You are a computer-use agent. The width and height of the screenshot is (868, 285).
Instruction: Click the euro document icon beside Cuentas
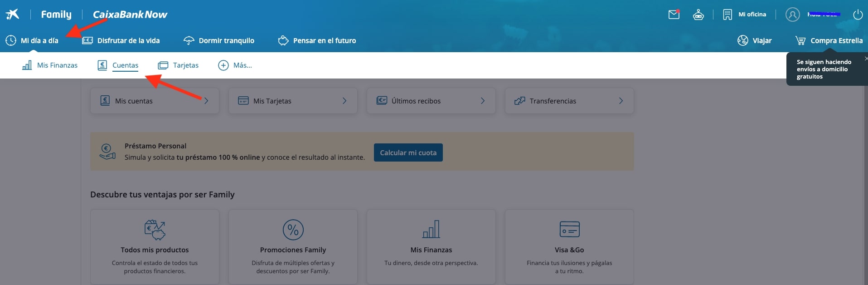tap(102, 65)
